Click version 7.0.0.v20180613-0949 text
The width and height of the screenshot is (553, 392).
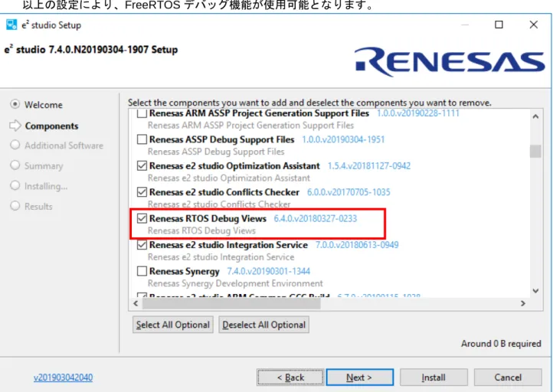tap(357, 245)
